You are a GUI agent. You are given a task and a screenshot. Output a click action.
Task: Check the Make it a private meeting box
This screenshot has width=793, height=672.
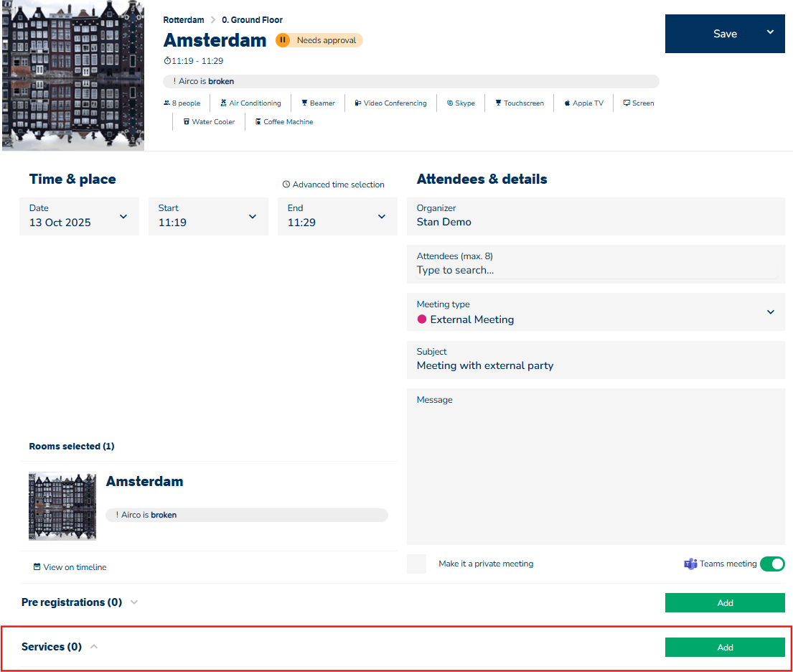pos(416,564)
